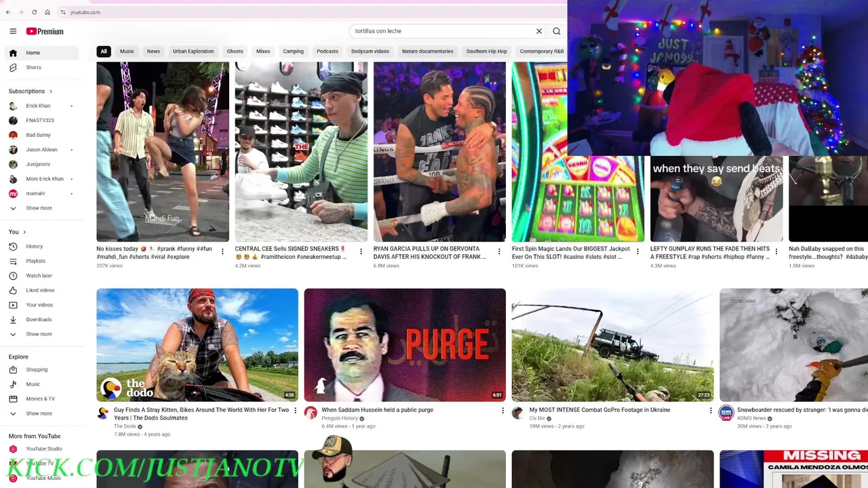
Task: Select the Southern Hip Hop chip
Action: point(486,52)
